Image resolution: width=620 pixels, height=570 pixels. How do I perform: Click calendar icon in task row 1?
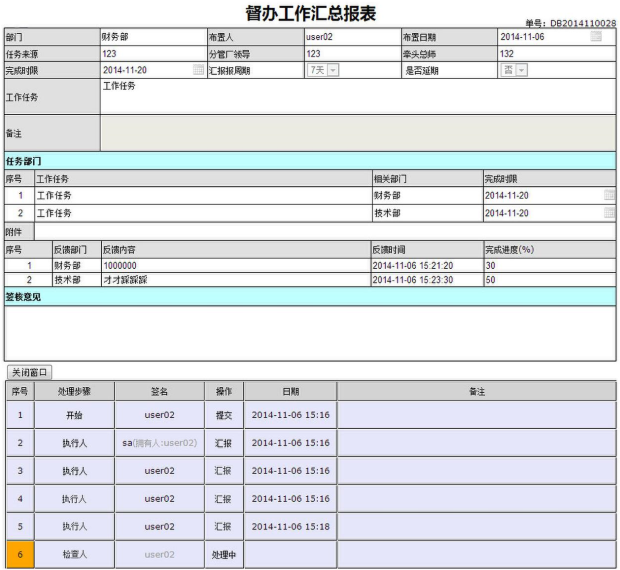coord(609,196)
